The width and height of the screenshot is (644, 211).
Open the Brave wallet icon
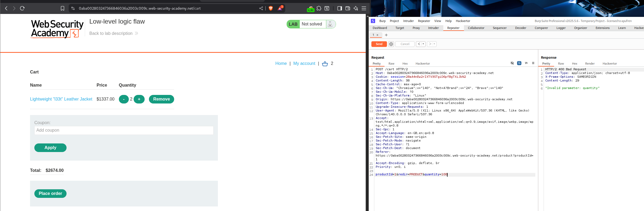coord(348,8)
